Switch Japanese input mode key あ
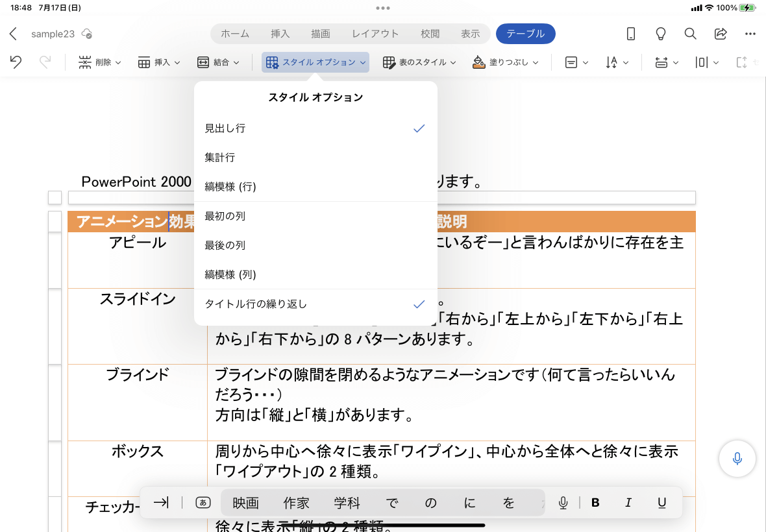766x532 pixels. pyautogui.click(x=203, y=502)
